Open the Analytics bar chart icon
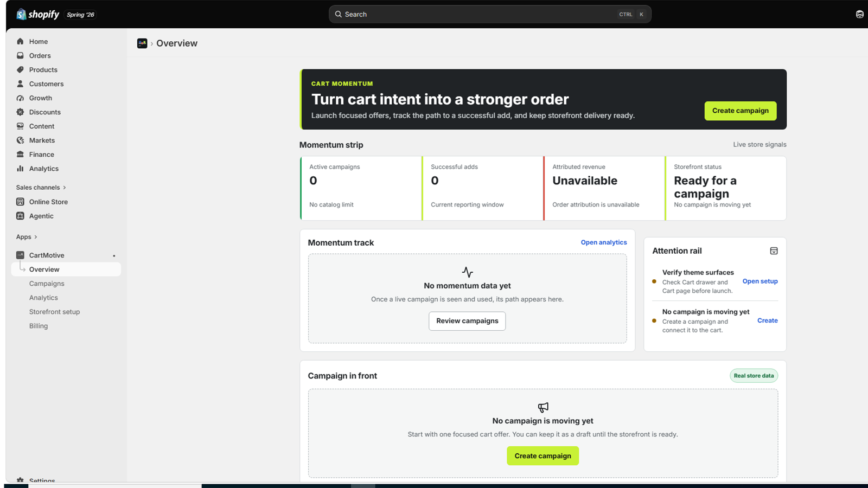The height and width of the screenshot is (488, 868). 20,168
